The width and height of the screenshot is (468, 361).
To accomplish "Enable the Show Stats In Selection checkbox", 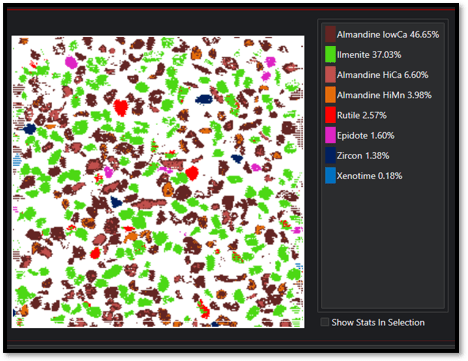I will (324, 322).
